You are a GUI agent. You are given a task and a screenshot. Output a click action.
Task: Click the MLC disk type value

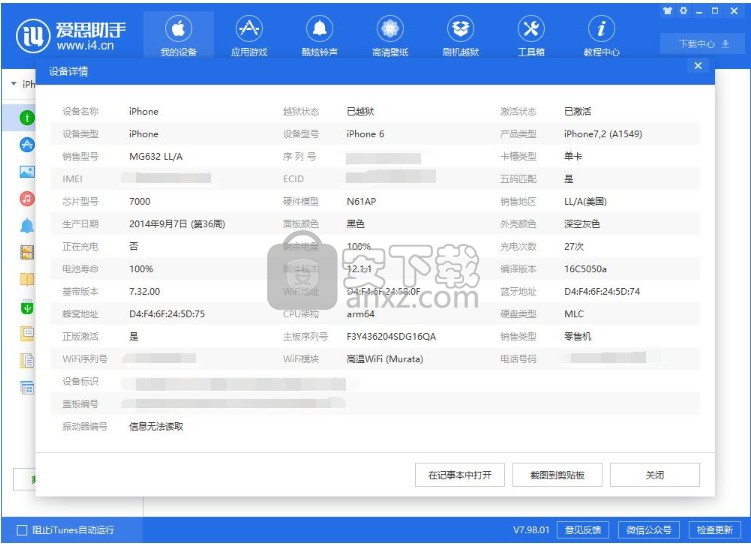click(574, 314)
